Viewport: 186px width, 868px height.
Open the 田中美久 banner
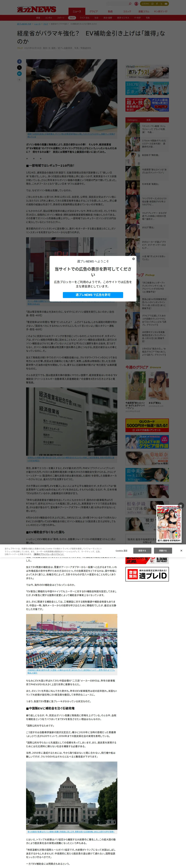(x=147, y=475)
